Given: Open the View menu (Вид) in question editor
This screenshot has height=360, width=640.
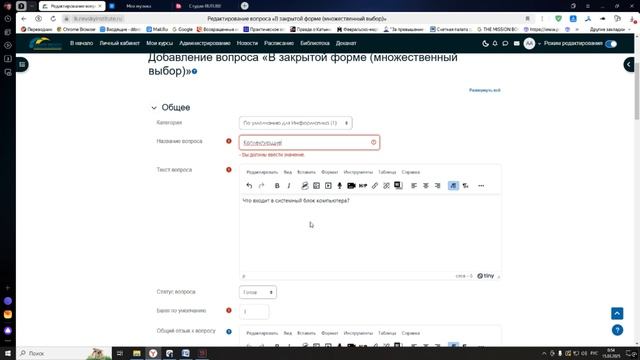Looking at the screenshot, I should [288, 172].
